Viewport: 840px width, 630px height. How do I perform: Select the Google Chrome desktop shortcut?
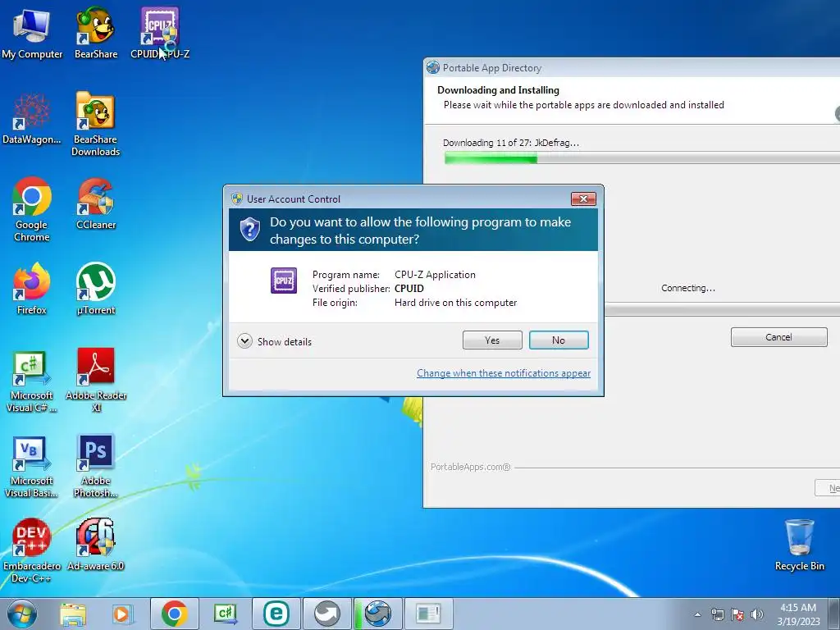click(x=32, y=209)
